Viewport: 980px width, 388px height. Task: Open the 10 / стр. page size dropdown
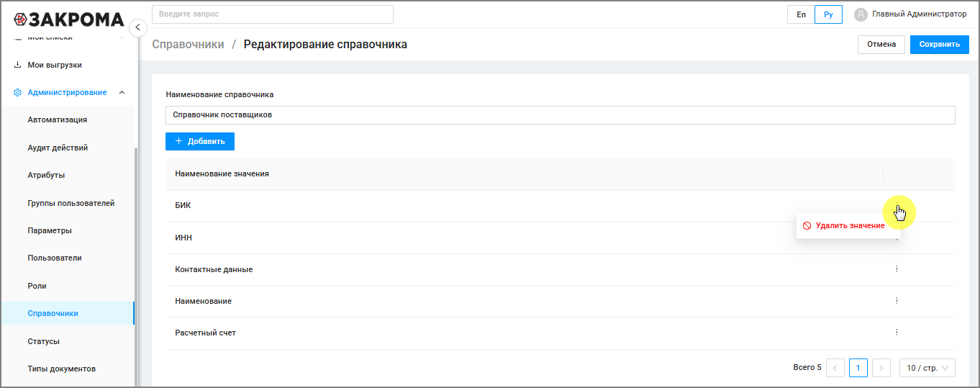[x=927, y=368]
